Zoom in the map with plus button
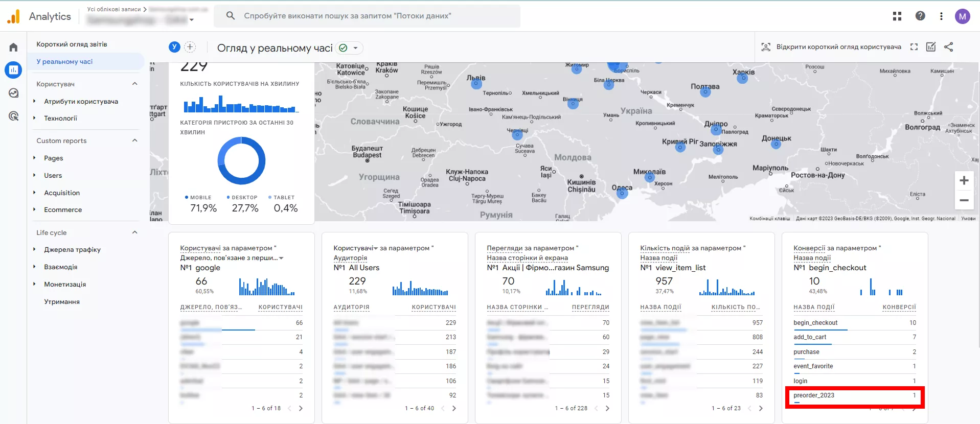This screenshot has height=424, width=980. click(964, 180)
